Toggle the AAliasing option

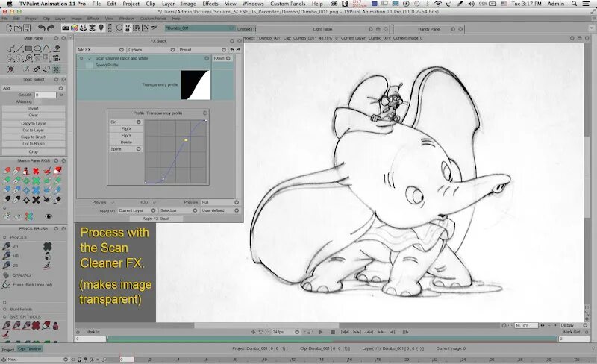[38, 101]
